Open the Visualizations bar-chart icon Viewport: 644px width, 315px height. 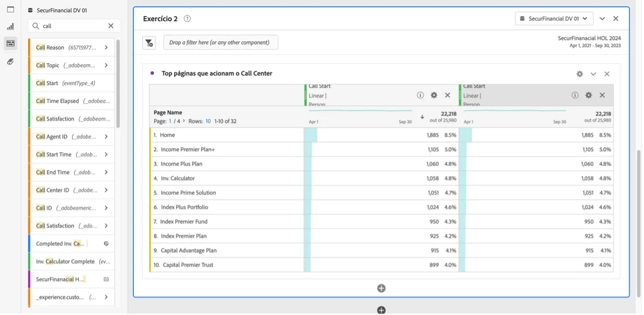click(x=10, y=27)
